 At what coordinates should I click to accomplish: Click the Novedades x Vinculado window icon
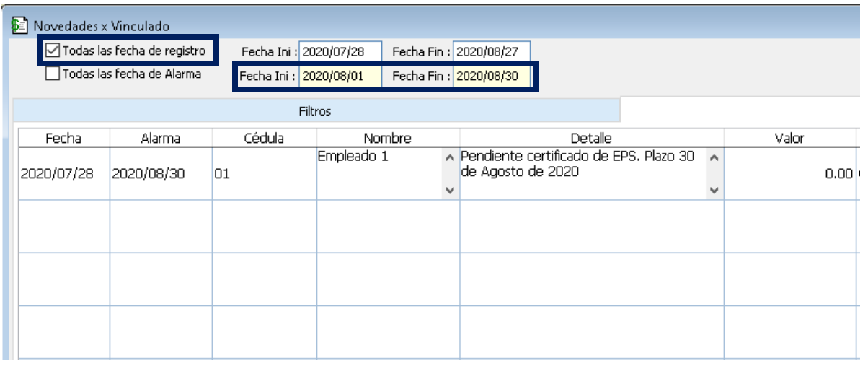click(20, 26)
